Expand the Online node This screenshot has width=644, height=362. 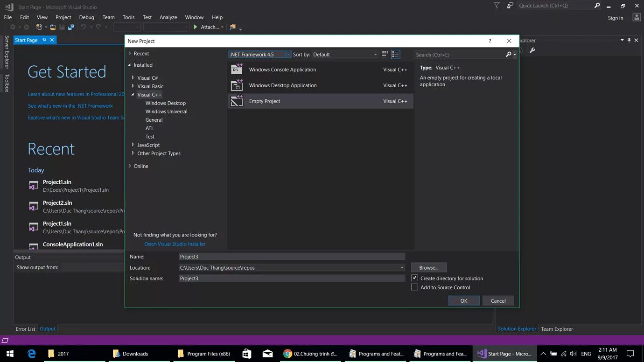tap(130, 166)
